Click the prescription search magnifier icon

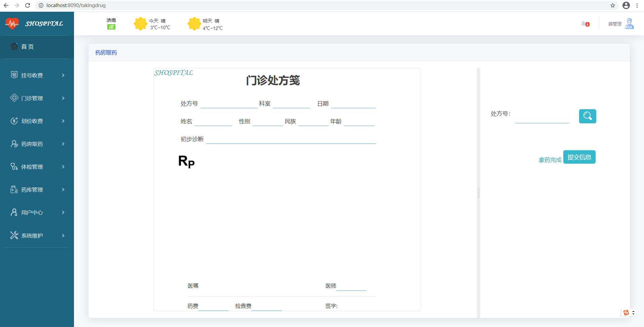click(587, 116)
